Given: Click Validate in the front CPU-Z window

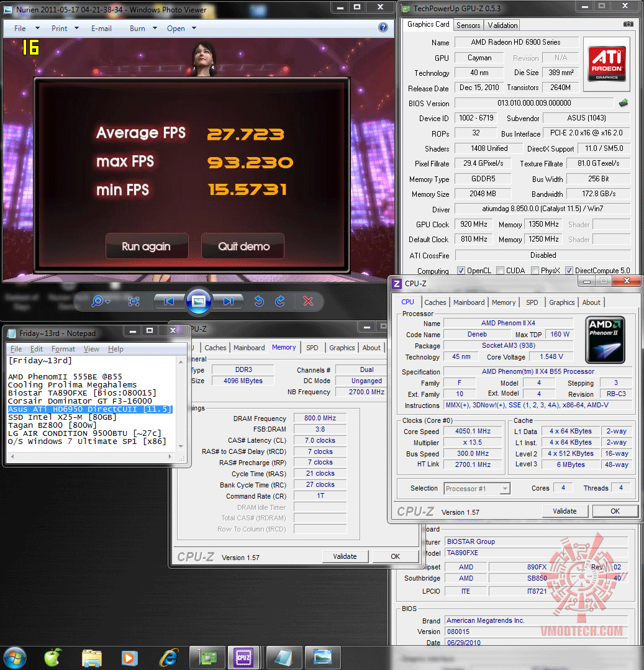Looking at the screenshot, I should pos(565,511).
